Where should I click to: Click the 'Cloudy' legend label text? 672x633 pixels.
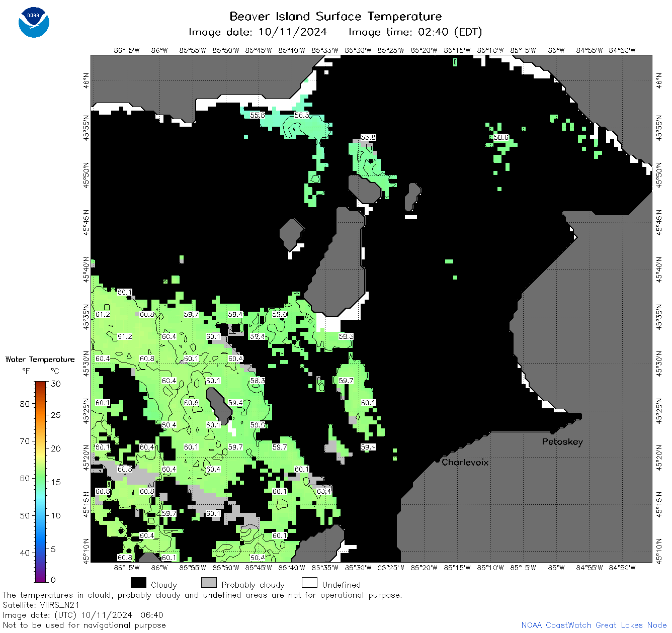(164, 585)
